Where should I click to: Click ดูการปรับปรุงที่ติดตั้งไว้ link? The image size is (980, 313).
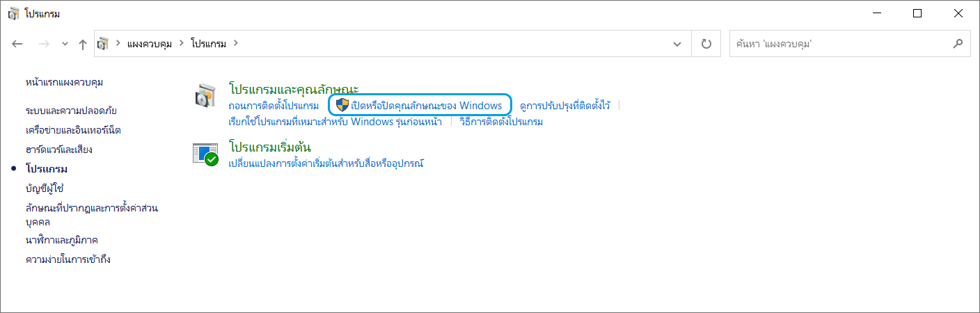tap(564, 106)
